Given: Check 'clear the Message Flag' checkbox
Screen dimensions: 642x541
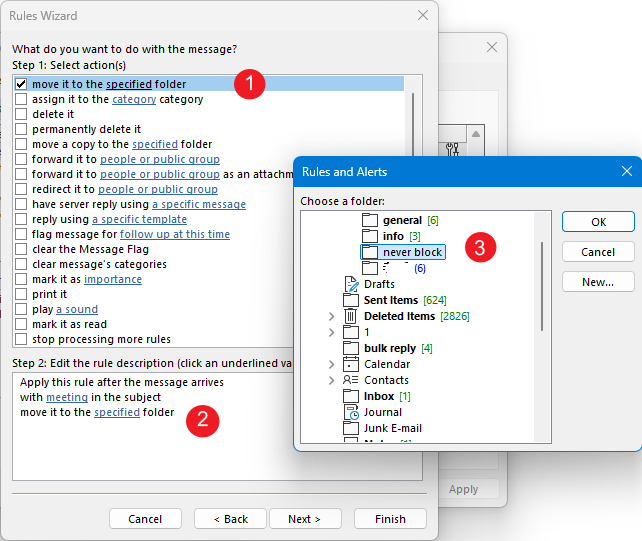Looking at the screenshot, I should pyautogui.click(x=21, y=249).
